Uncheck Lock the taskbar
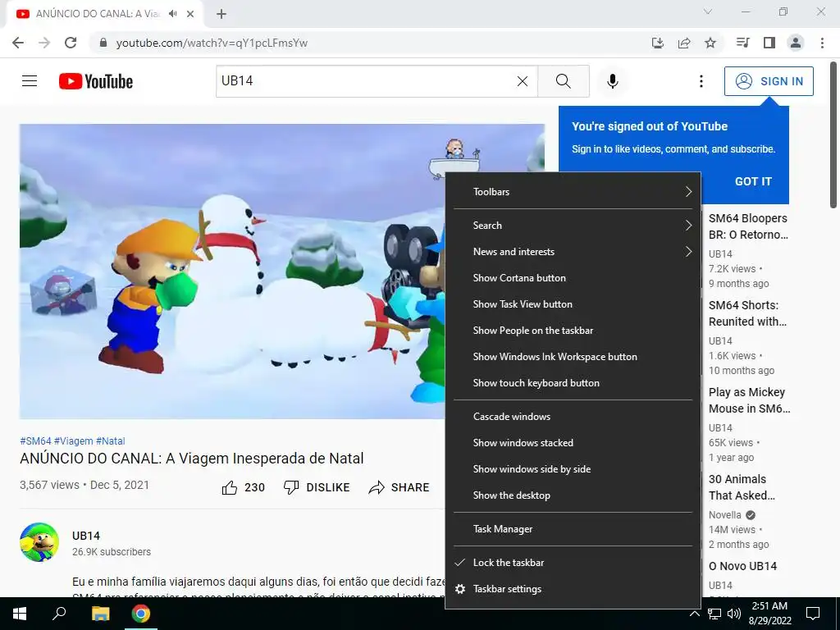 [x=573, y=563]
